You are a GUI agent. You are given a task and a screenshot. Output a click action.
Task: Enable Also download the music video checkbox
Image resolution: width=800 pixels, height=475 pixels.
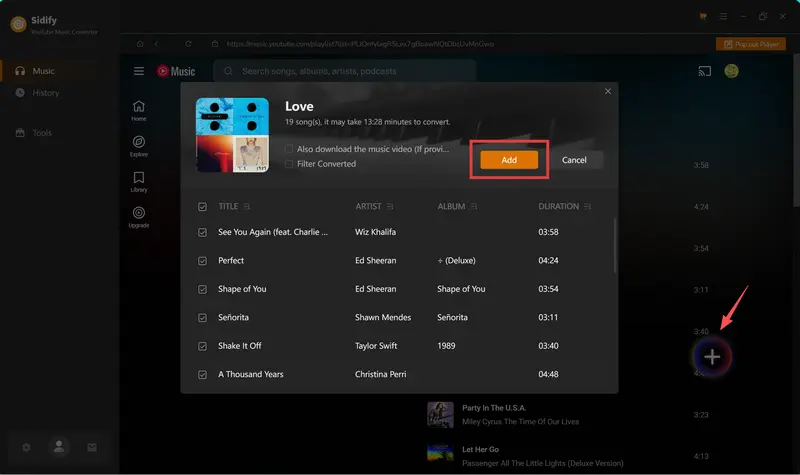click(x=289, y=149)
